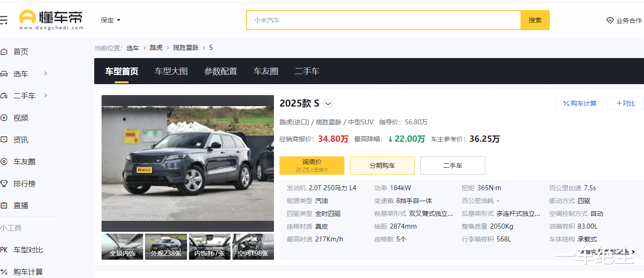Screen dimensions: 644x278
Task: Open 资讯 in the left sidebar
Action: 21,139
